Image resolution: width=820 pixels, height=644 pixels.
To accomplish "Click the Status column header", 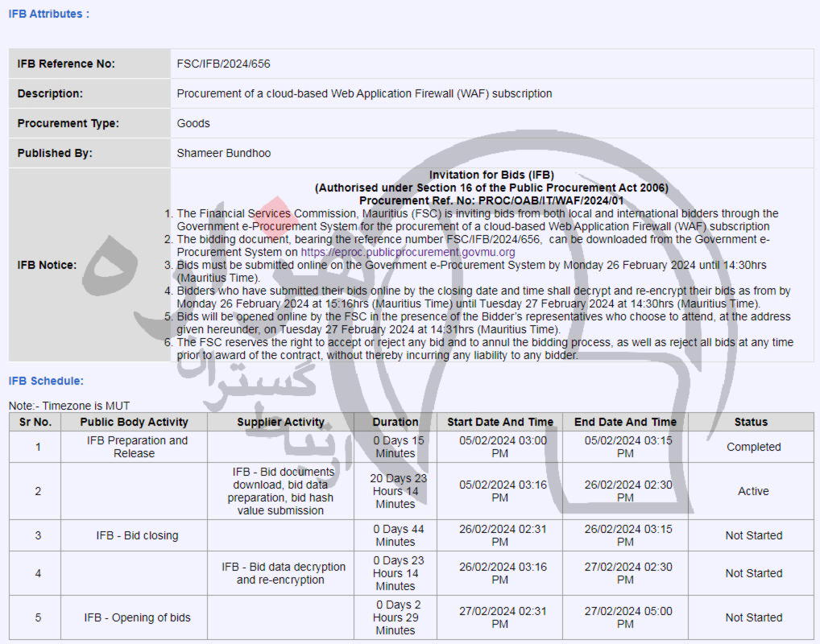I will pos(751,422).
